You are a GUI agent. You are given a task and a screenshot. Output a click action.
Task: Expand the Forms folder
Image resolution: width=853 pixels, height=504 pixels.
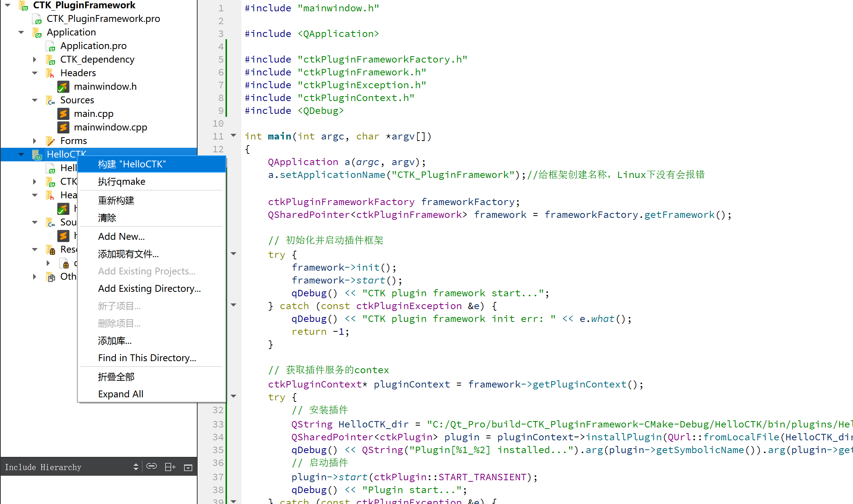(x=35, y=141)
